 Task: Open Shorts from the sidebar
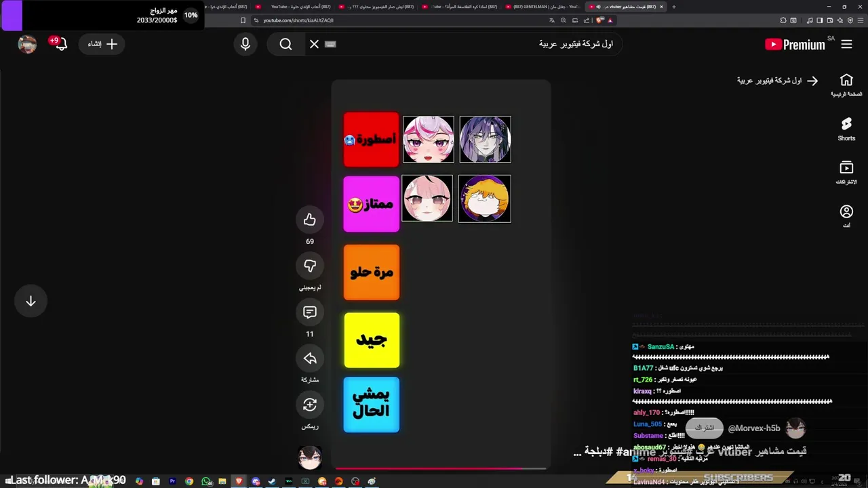846,129
